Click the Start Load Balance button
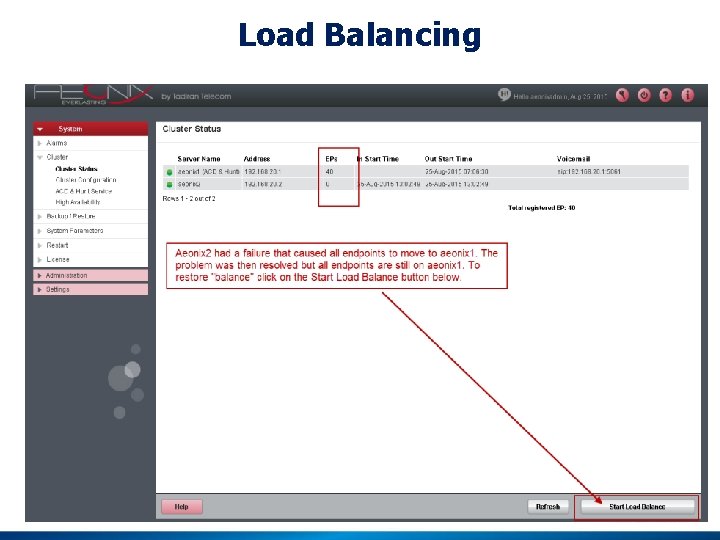 click(637, 506)
